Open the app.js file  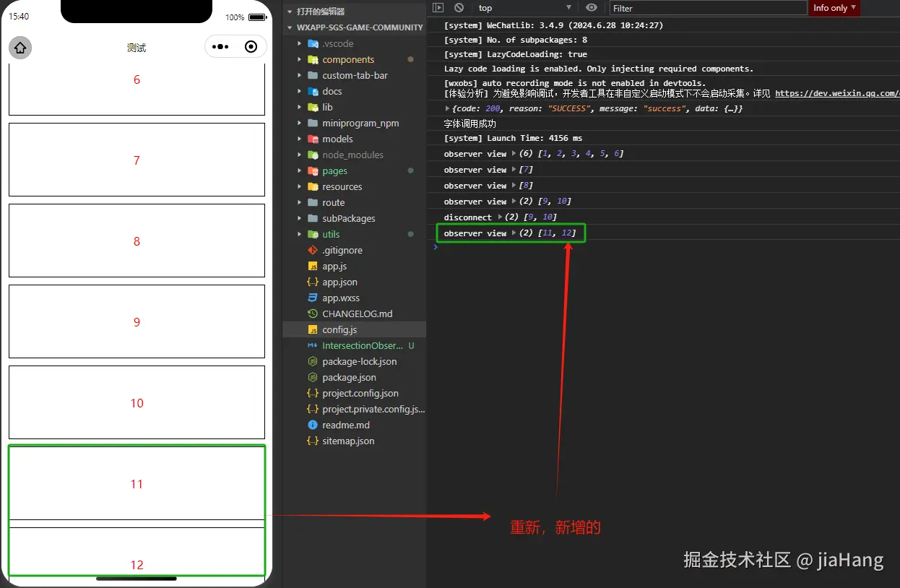point(354,266)
